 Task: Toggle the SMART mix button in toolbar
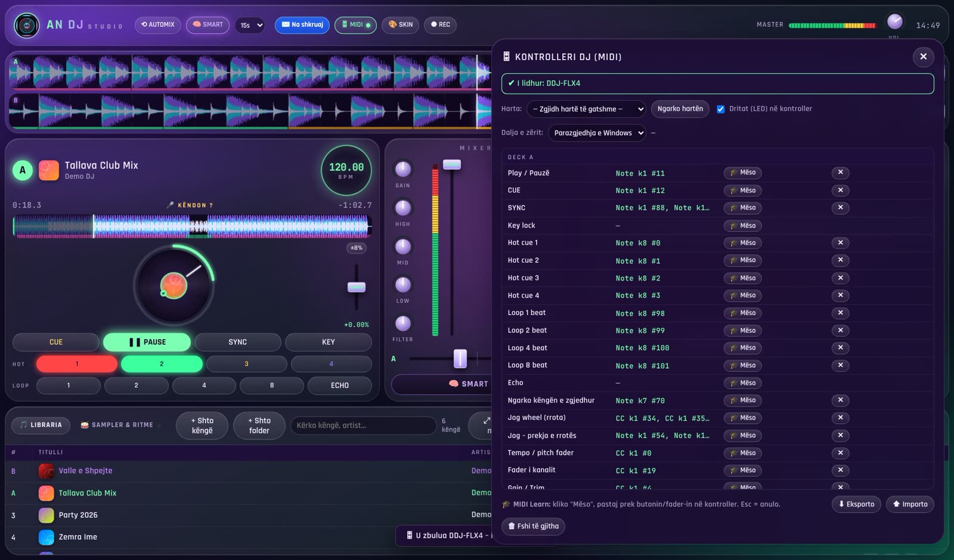click(207, 25)
